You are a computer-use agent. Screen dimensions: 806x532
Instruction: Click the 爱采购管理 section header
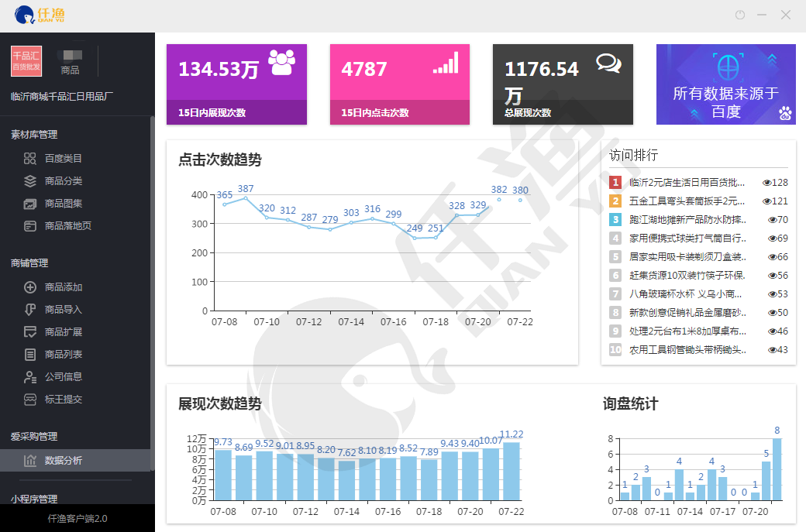point(34,437)
